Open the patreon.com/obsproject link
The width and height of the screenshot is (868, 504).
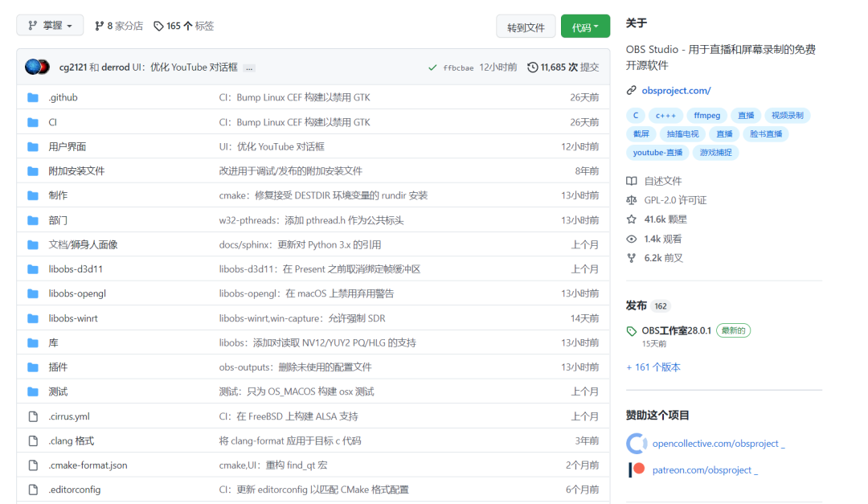[705, 469]
